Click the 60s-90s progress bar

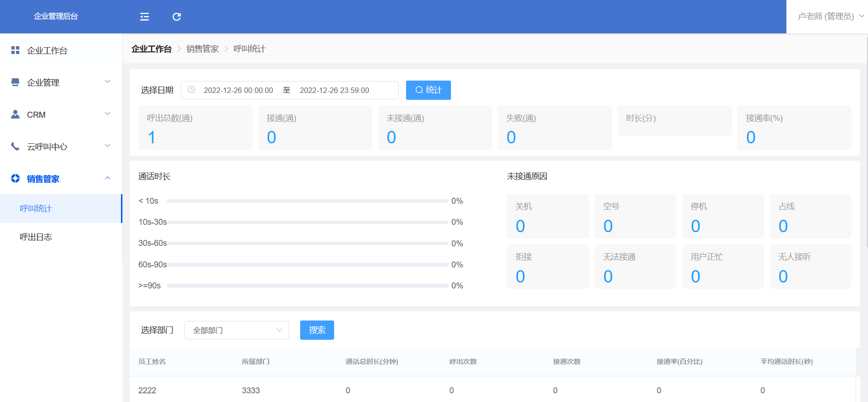[x=308, y=265]
